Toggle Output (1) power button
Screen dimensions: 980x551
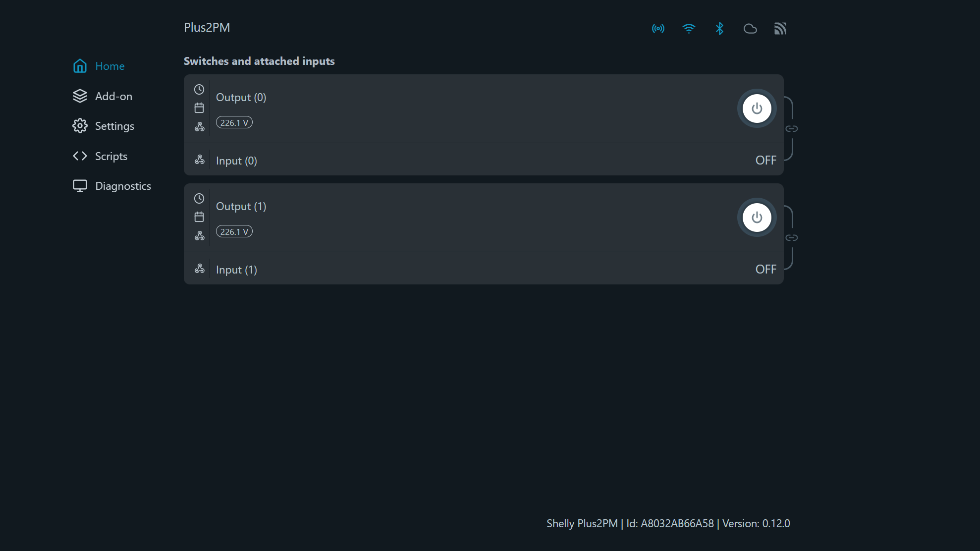756,218
